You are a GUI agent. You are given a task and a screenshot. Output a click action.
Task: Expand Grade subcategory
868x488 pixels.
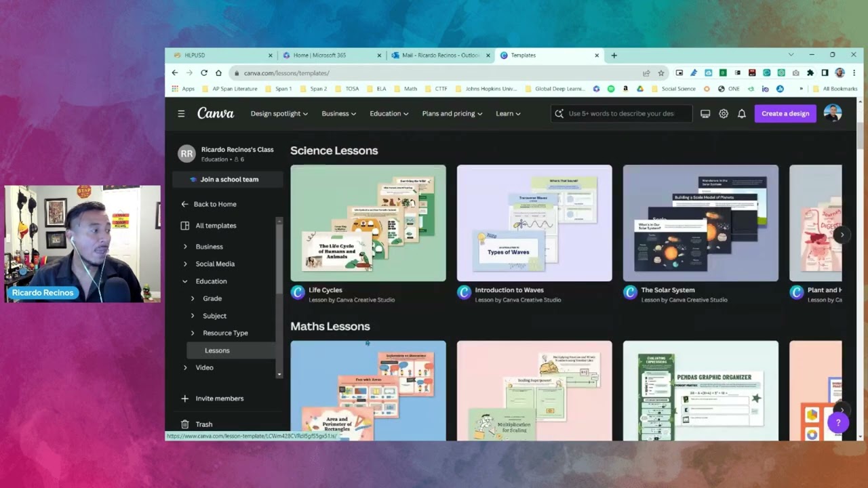click(x=193, y=299)
